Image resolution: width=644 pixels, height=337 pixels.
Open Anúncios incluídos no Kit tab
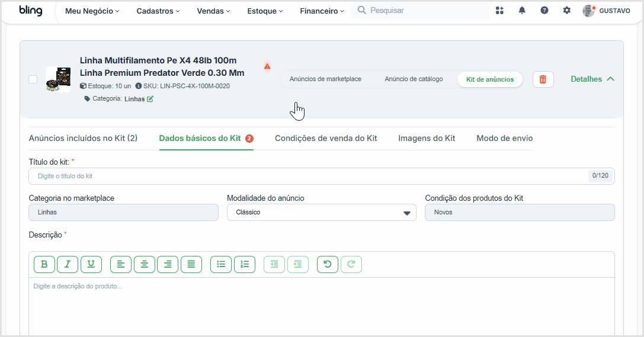(83, 139)
